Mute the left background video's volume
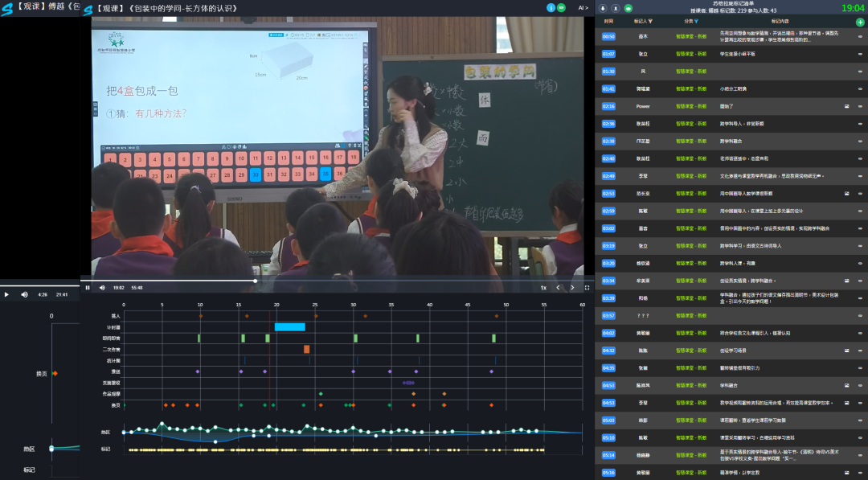Screen dimensions: 868x480 click(24, 294)
